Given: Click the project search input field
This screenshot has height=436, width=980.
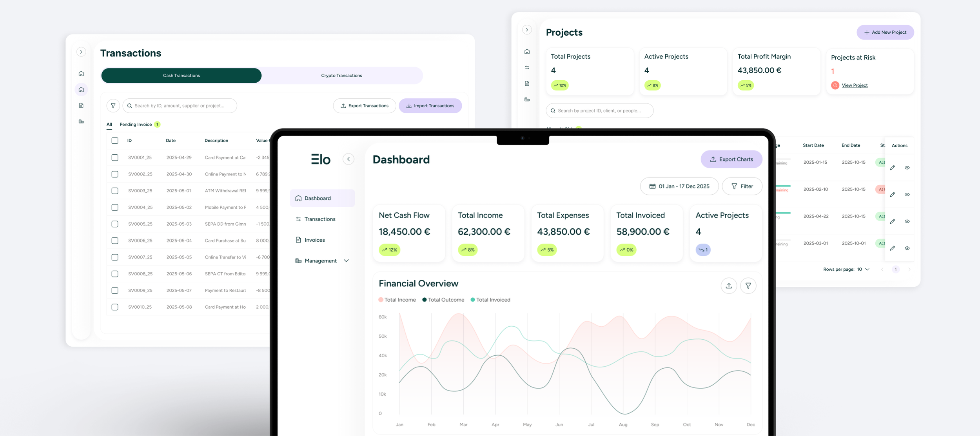Looking at the screenshot, I should click(x=599, y=111).
